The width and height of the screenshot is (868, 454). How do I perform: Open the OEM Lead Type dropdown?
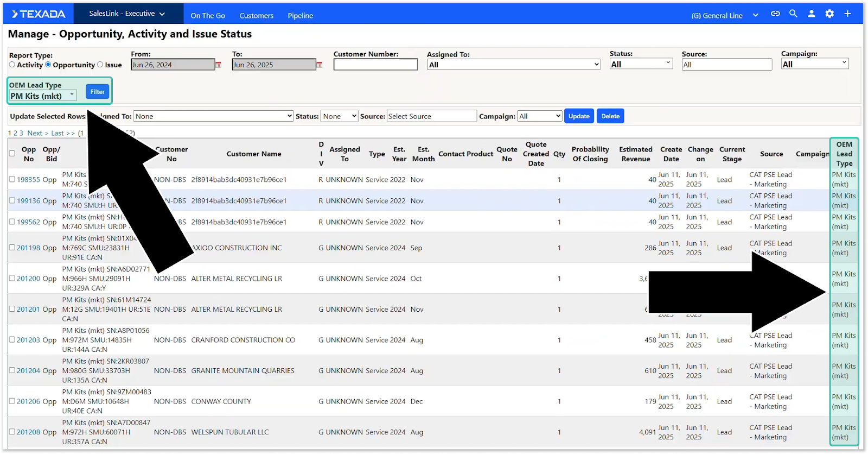tap(43, 96)
